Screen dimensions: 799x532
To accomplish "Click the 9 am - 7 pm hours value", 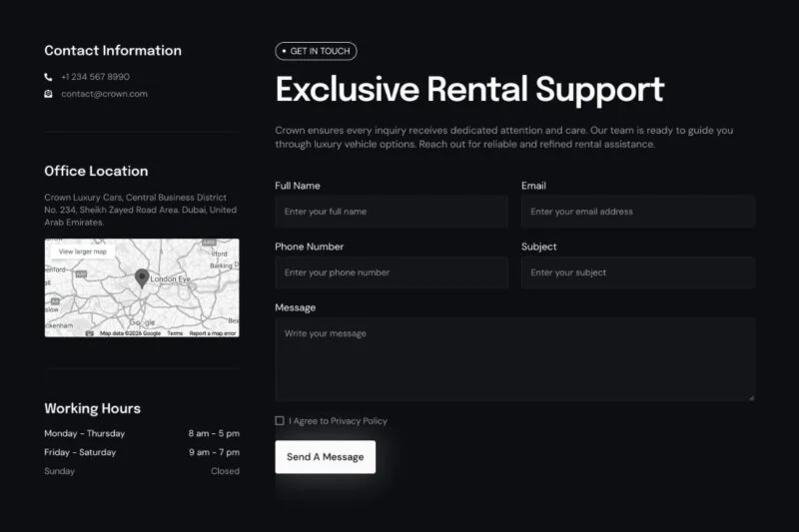I will pos(214,452).
